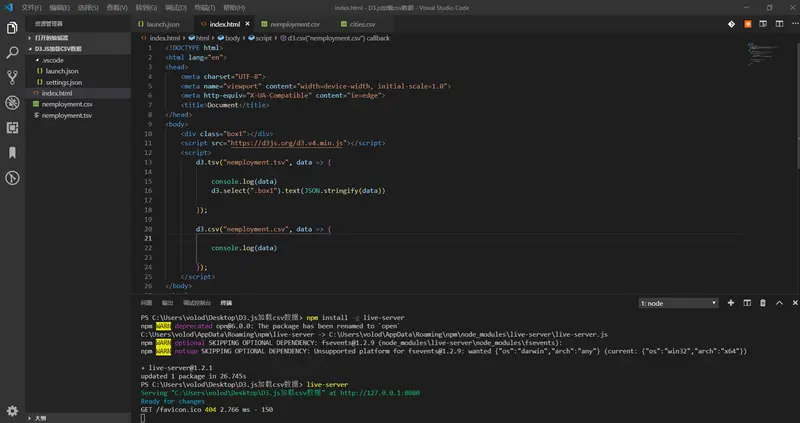
Task: Expand the 大纲 outline section
Action: [78, 418]
